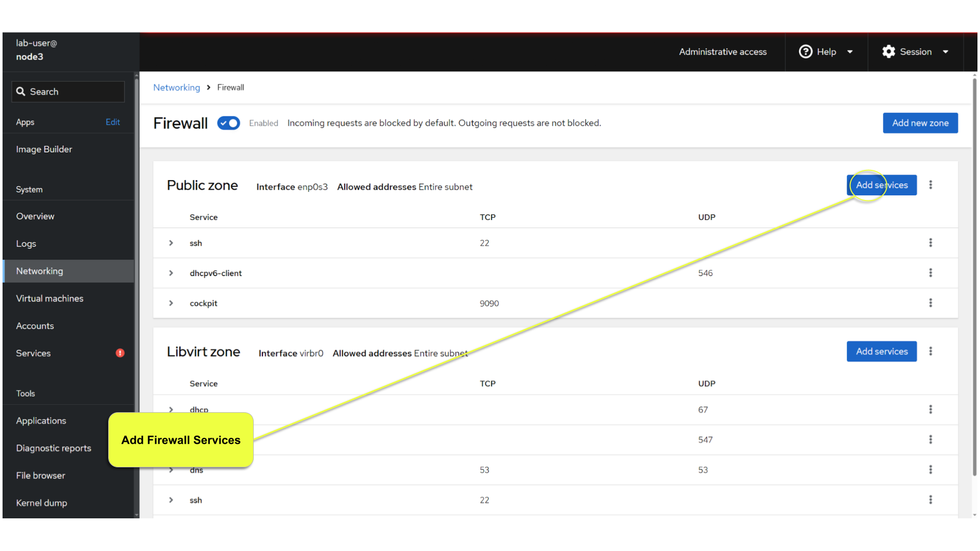Open kebab menu for Public zone
Viewport: 980px width, 551px height.
(x=930, y=185)
